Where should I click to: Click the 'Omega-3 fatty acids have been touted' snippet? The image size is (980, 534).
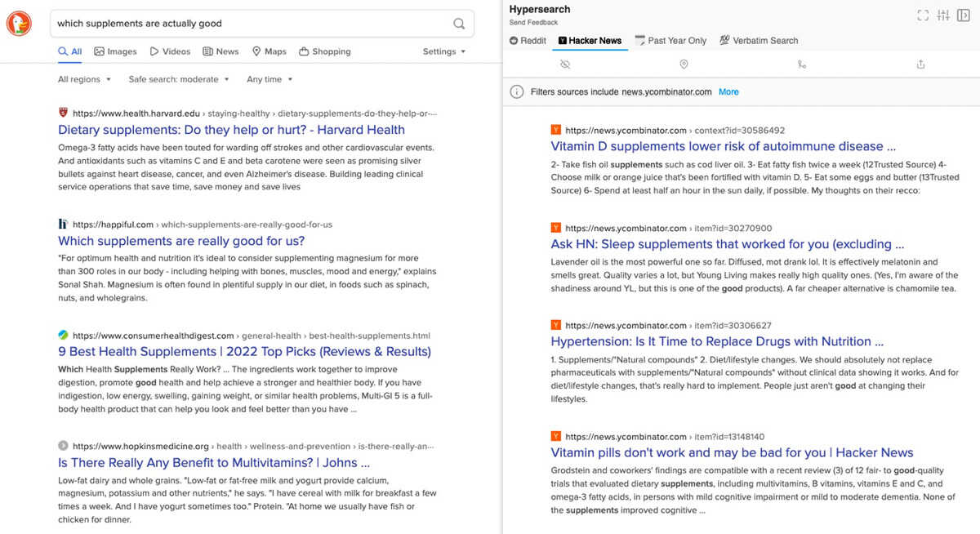246,167
